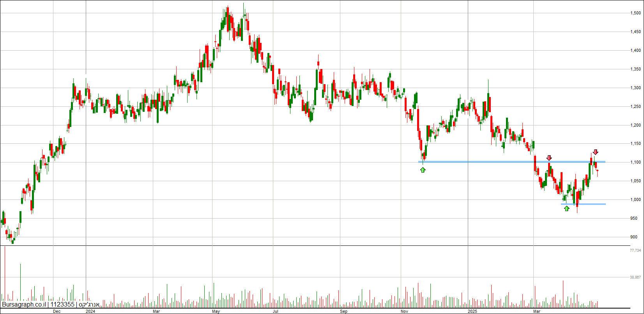This screenshot has width=644, height=314.
Task: Click the 1,050 price axis label
Action: click(x=635, y=181)
